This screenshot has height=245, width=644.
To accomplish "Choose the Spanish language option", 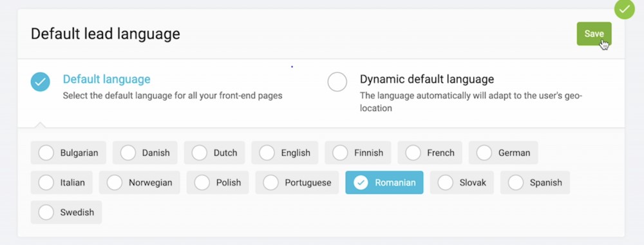I will 535,182.
